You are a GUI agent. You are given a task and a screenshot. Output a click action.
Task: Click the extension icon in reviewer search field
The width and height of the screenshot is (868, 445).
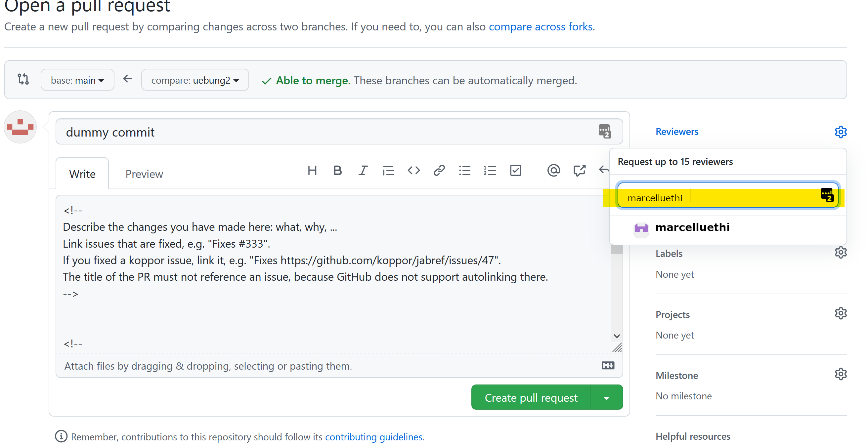827,195
